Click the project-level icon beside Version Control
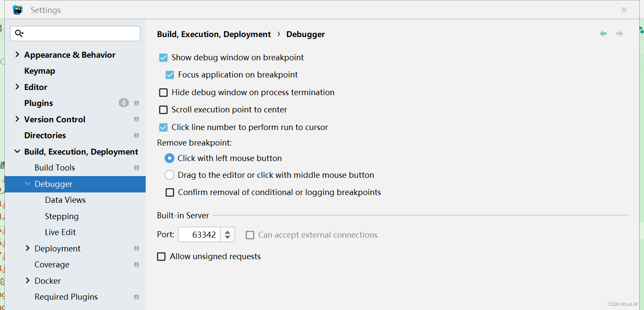 tap(137, 119)
